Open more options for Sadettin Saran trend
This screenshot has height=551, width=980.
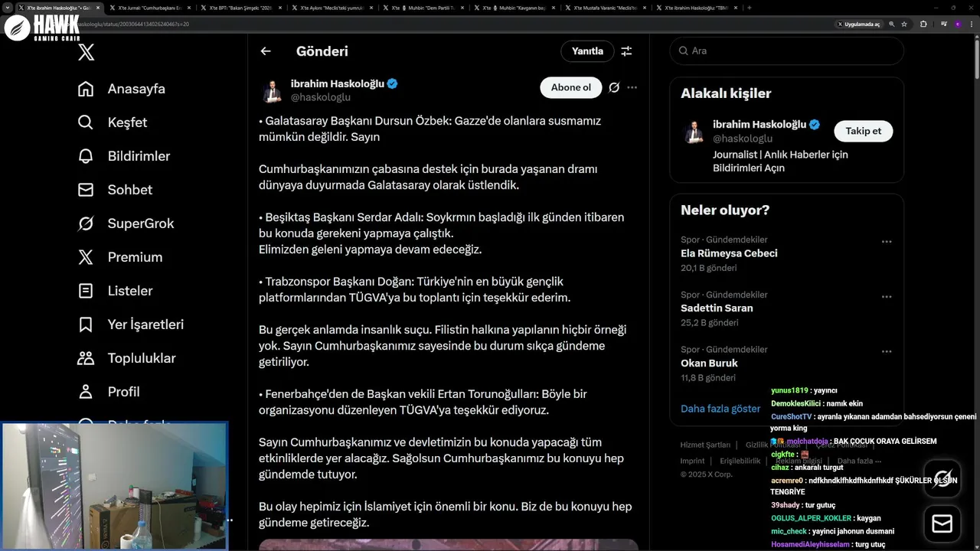(887, 297)
